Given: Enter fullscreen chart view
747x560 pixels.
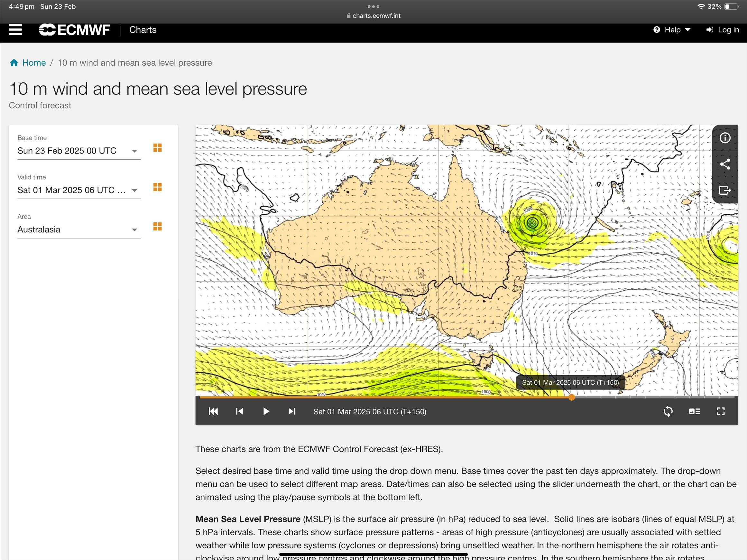Looking at the screenshot, I should [x=721, y=411].
